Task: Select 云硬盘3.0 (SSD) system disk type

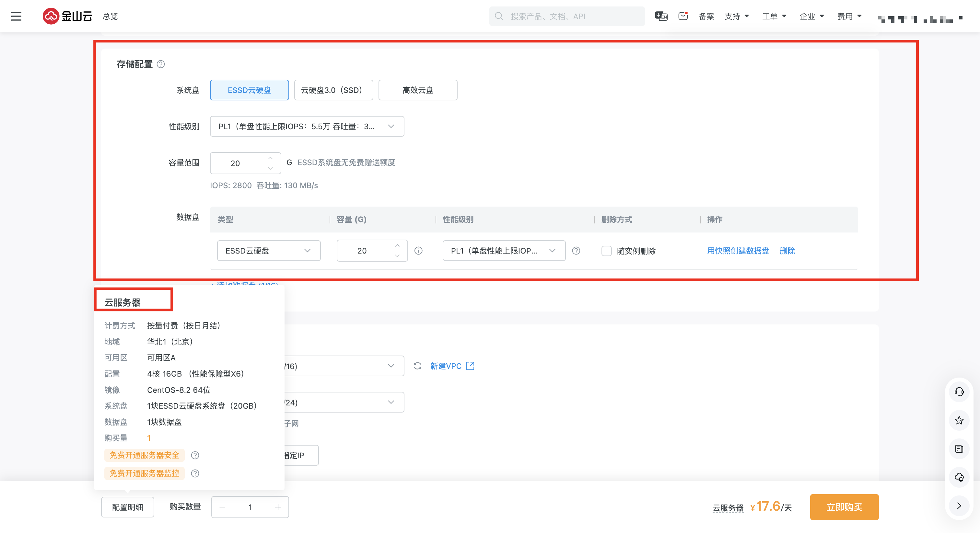Action: tap(333, 90)
